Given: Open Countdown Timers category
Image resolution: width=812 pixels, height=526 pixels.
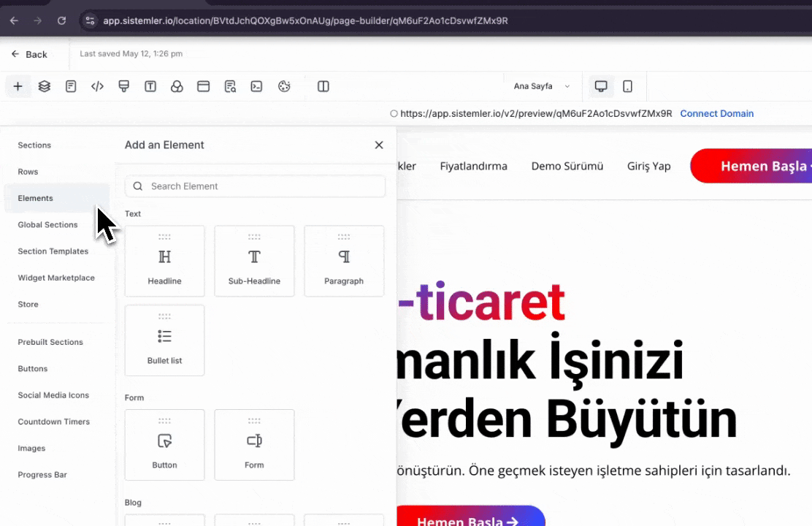Looking at the screenshot, I should (54, 422).
